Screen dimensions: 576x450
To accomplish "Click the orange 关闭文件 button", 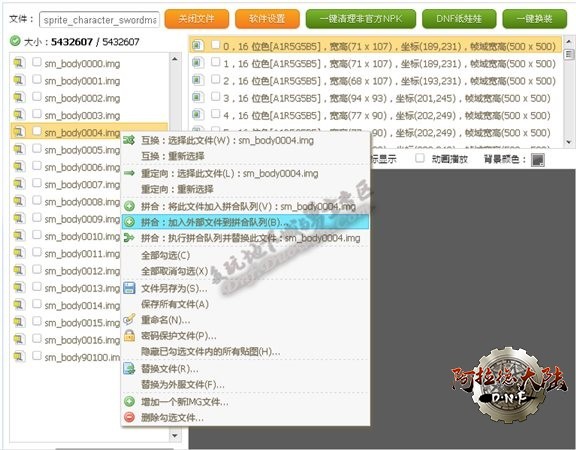I will (197, 19).
